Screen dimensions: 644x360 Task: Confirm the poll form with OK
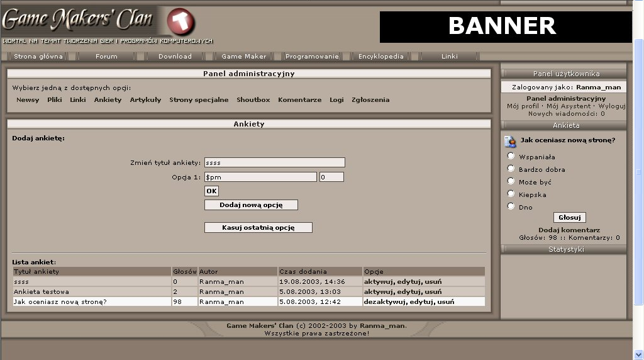coord(211,191)
